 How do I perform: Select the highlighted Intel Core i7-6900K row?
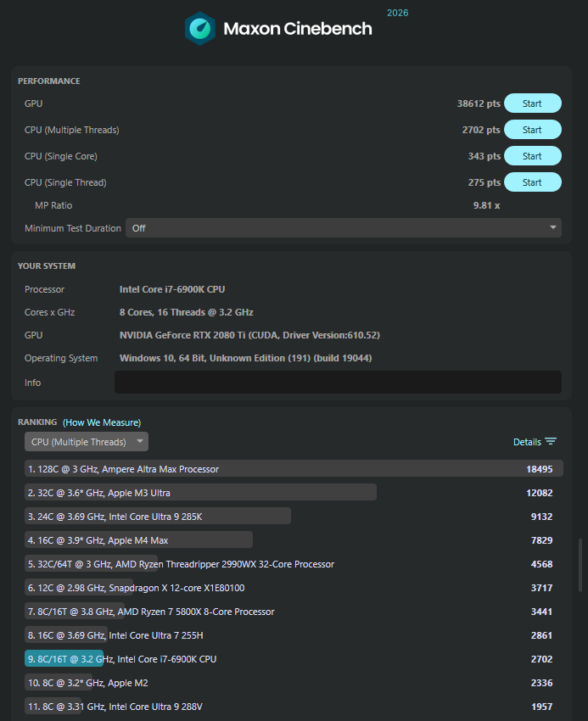(x=294, y=659)
